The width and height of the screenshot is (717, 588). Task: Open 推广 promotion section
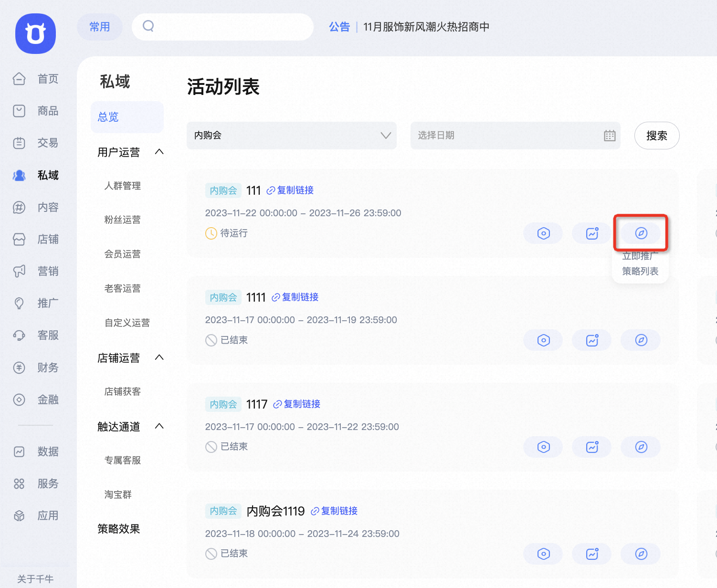pyautogui.click(x=36, y=303)
